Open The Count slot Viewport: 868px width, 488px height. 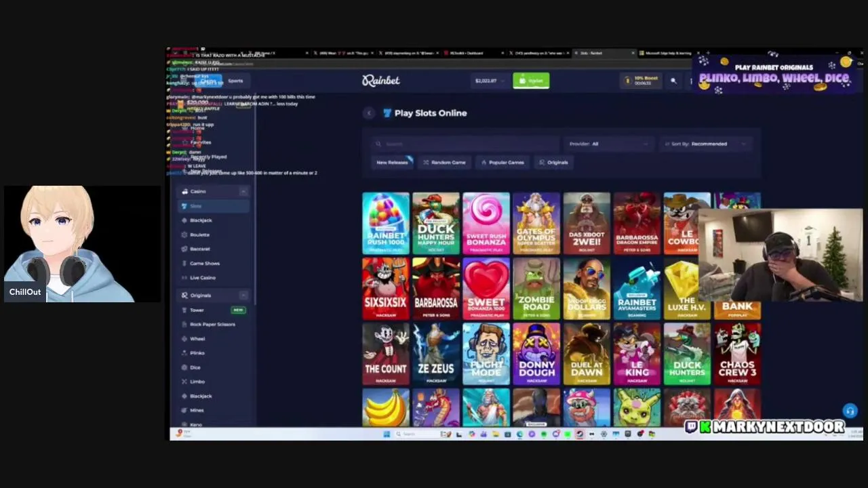[386, 354]
